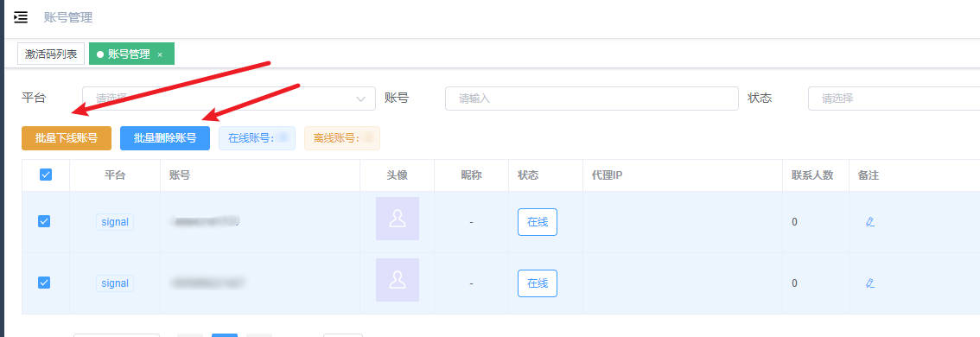Uncheck the second signal account row

[44, 283]
